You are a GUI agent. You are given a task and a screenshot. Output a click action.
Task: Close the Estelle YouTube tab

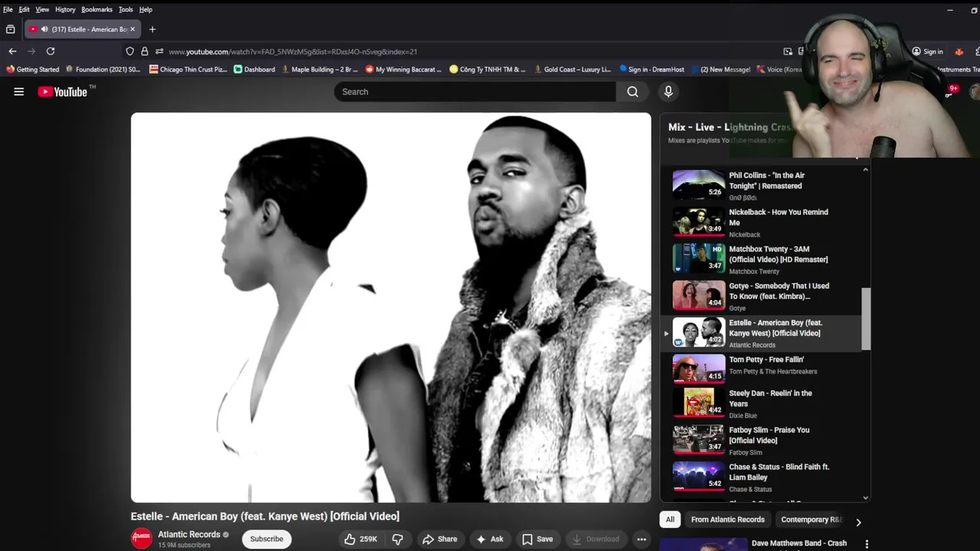click(132, 29)
